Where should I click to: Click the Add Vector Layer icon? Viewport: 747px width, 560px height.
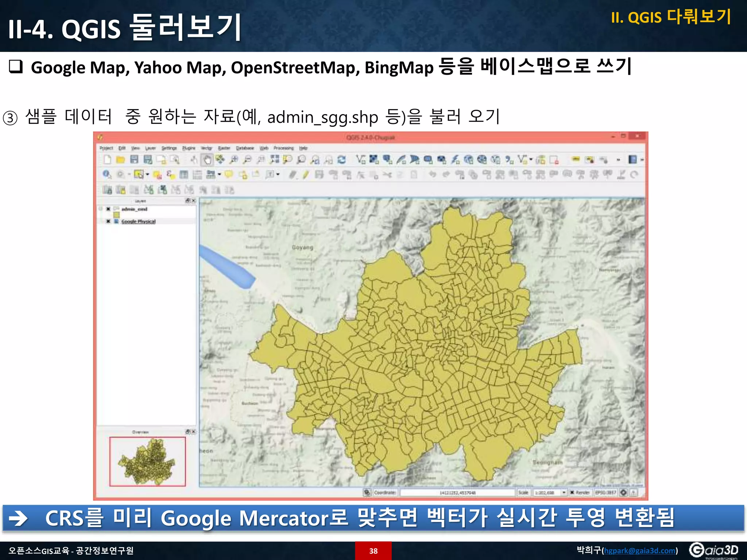(360, 159)
